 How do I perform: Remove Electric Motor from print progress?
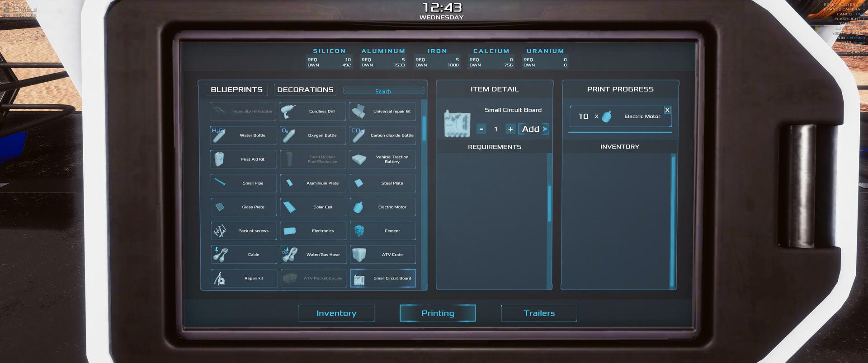pos(667,110)
